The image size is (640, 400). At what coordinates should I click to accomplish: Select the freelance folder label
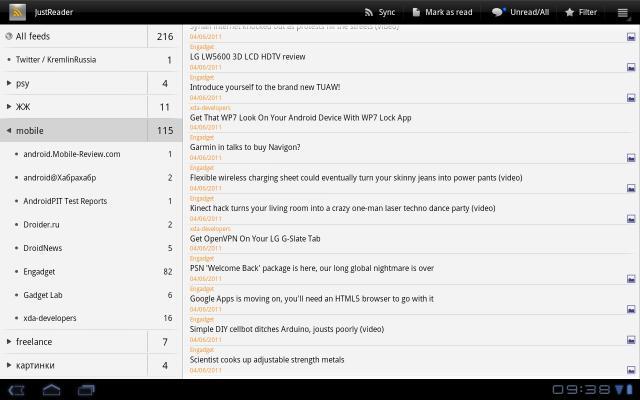[34, 342]
